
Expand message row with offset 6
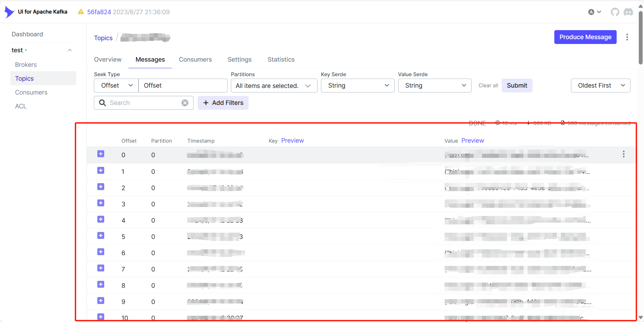[x=101, y=252]
